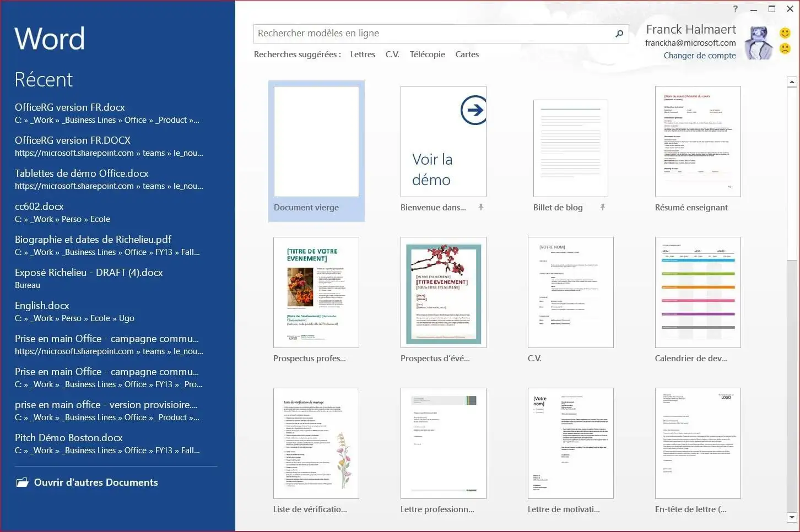
Task: Click Changer de compte link
Action: (699, 56)
